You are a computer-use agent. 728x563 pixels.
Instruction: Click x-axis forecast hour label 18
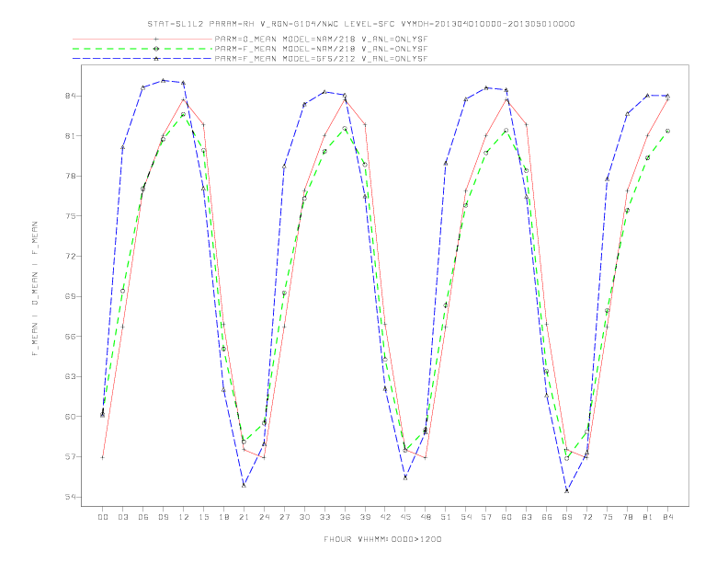223,517
